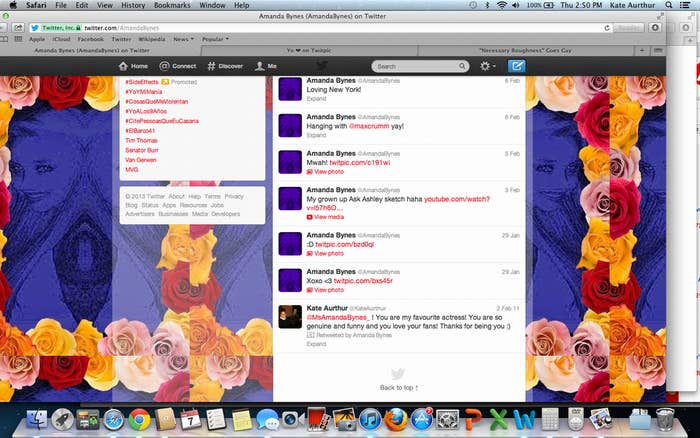
Task: Open the Wikipedia bookmark
Action: [x=151, y=39]
